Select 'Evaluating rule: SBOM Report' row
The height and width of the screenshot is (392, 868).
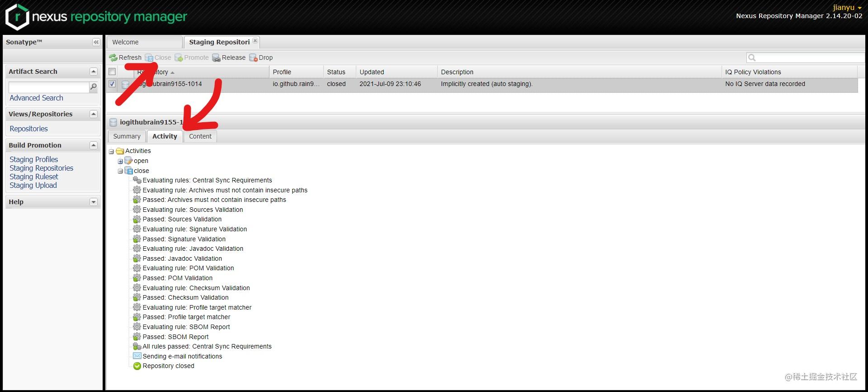tap(186, 327)
